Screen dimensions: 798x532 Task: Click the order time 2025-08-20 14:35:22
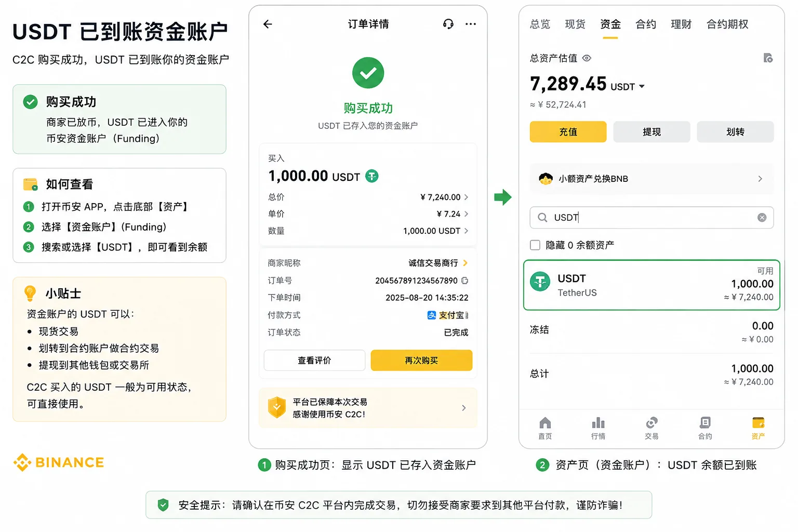(427, 298)
